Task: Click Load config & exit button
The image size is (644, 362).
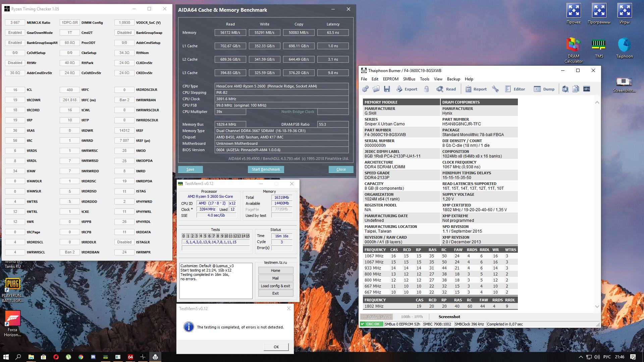Action: pyautogui.click(x=275, y=286)
